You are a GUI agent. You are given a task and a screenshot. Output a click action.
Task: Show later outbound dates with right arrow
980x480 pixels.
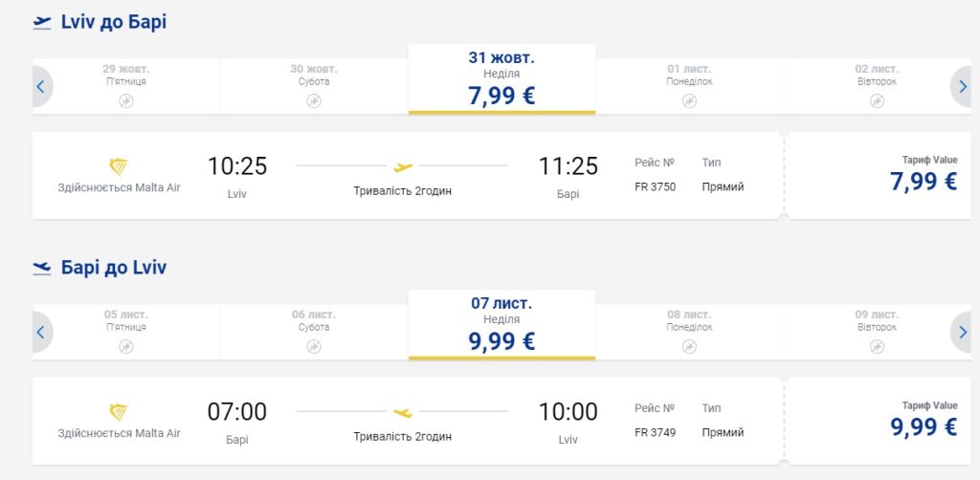click(x=963, y=87)
